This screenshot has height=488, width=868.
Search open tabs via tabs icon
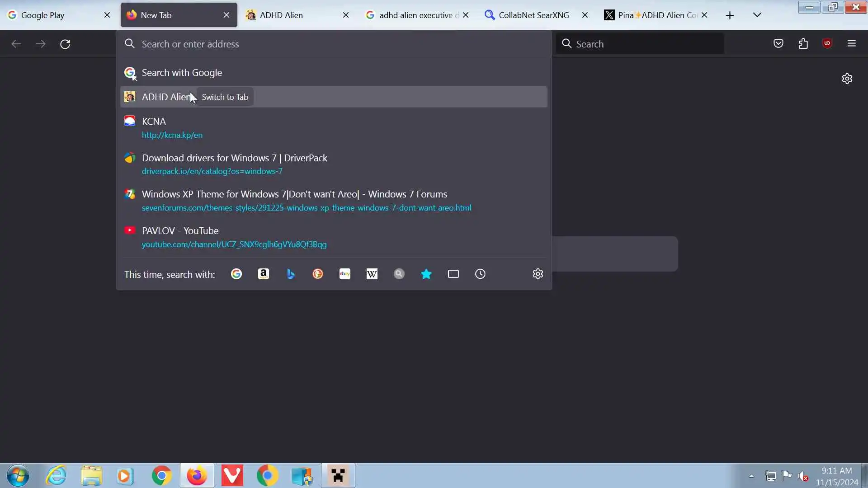tap(453, 274)
